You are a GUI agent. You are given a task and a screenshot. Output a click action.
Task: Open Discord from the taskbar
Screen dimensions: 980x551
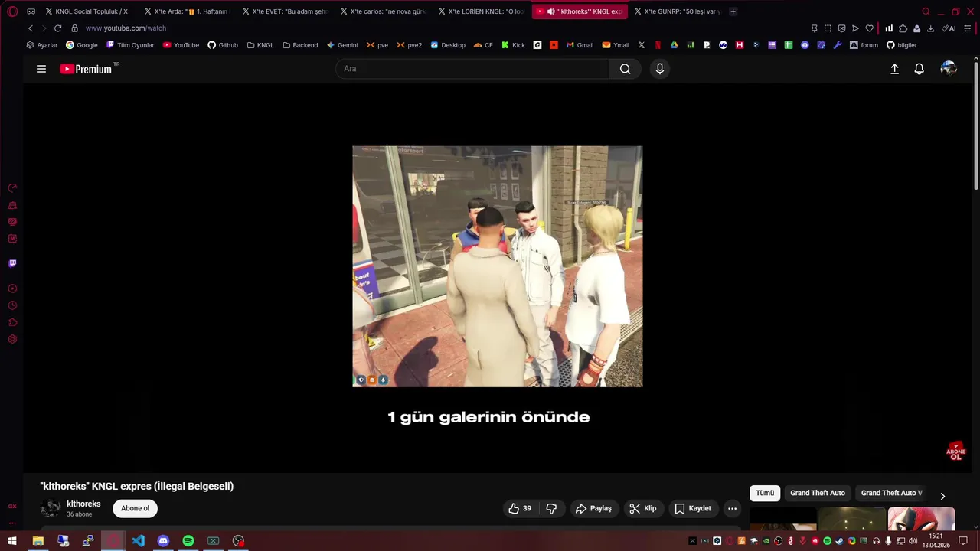point(163,541)
